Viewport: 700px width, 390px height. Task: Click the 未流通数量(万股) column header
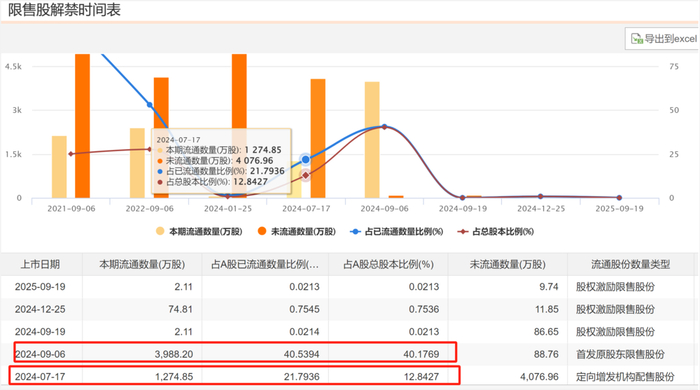(x=508, y=265)
